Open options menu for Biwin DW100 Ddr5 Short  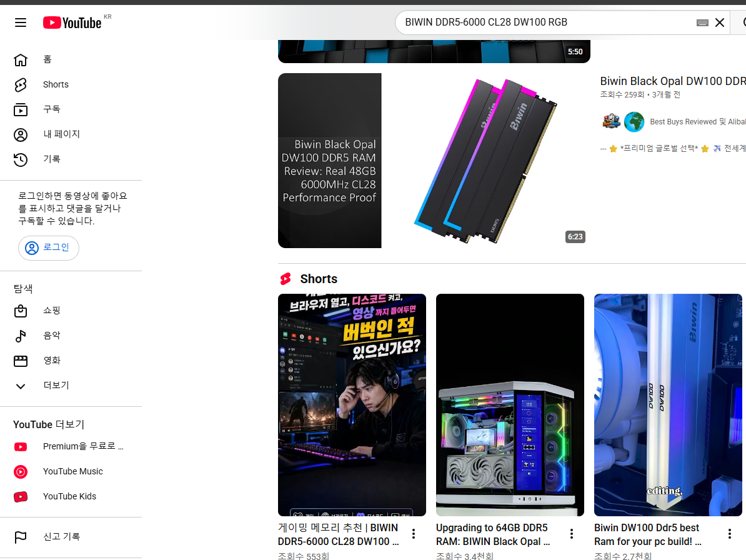pos(730,534)
